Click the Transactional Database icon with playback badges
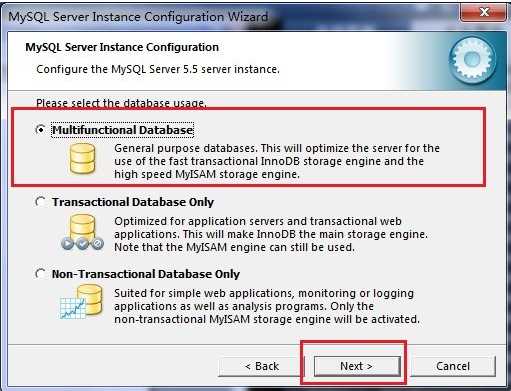This screenshot has height=391, width=511. coord(82,232)
